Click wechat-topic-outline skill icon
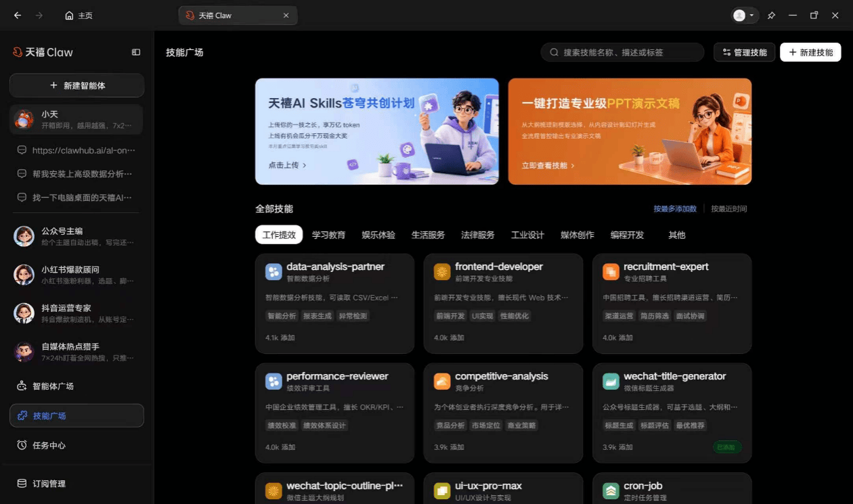The image size is (853, 504). tap(274, 491)
